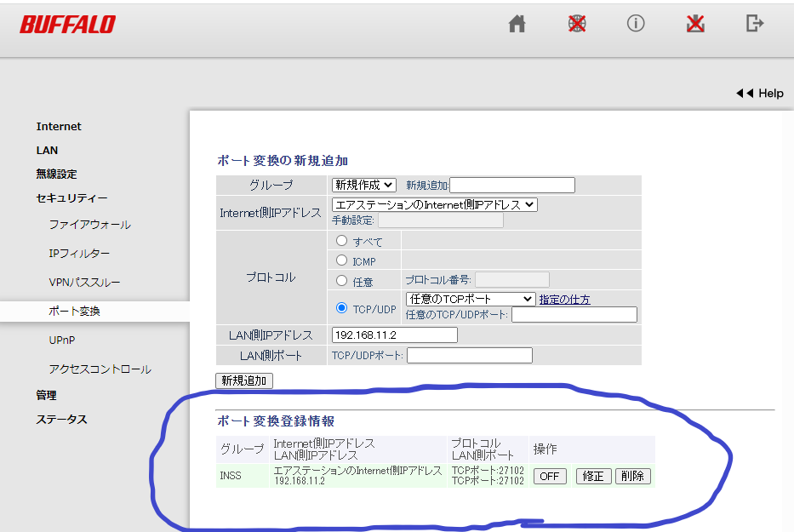794x532 pixels.
Task: Select the ICMP protocol radio button
Action: tap(342, 260)
